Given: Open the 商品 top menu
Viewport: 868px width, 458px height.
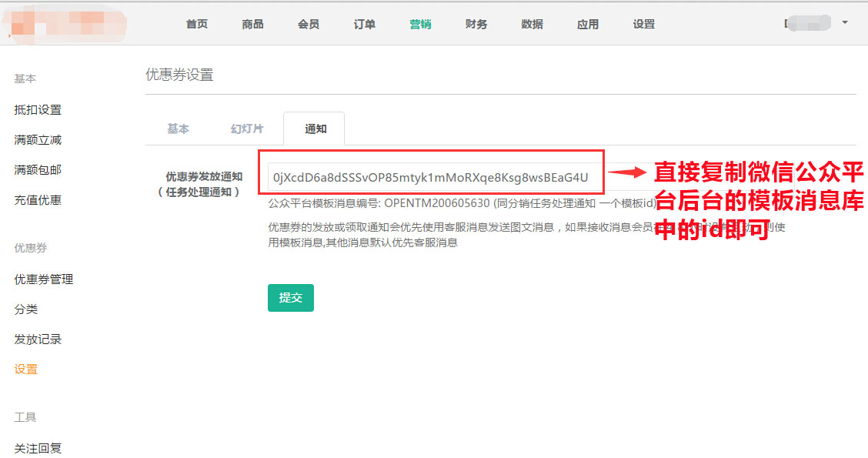Looking at the screenshot, I should coord(252,24).
